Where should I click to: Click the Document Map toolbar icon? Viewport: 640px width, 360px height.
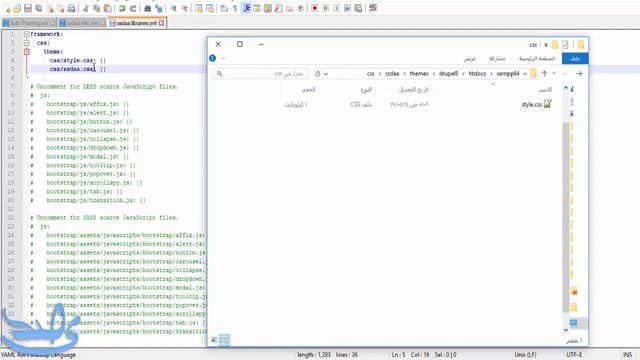pyautogui.click(x=268, y=9)
